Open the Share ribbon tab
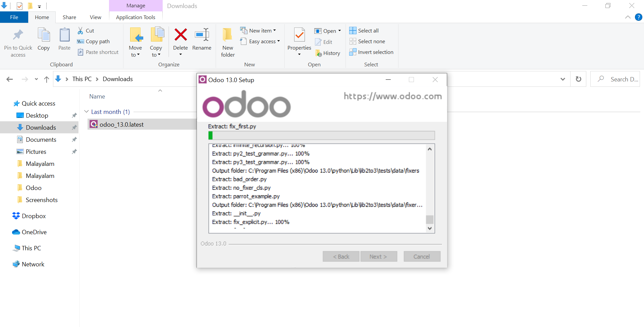 [x=69, y=17]
